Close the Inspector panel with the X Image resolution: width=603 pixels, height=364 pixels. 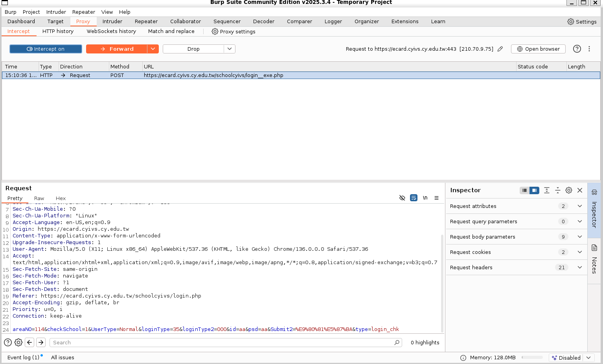(580, 190)
